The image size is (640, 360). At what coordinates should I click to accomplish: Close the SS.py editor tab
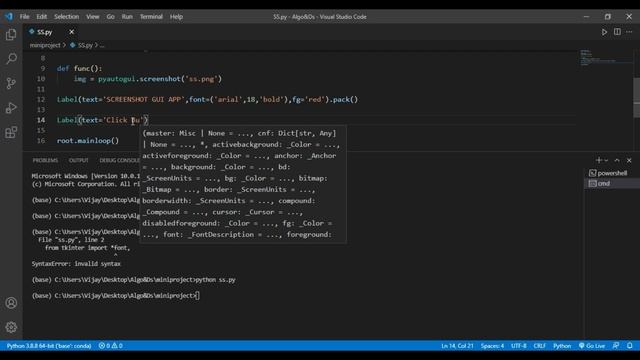coord(71,32)
